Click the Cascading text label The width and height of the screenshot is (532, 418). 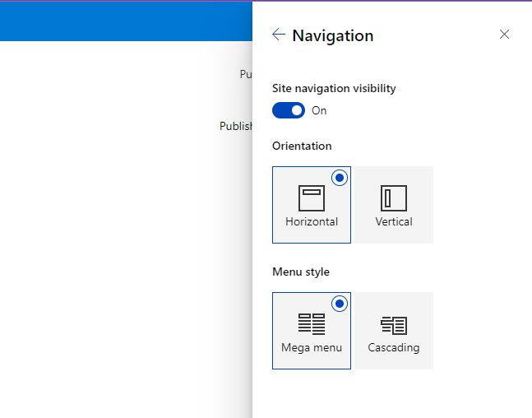point(394,348)
